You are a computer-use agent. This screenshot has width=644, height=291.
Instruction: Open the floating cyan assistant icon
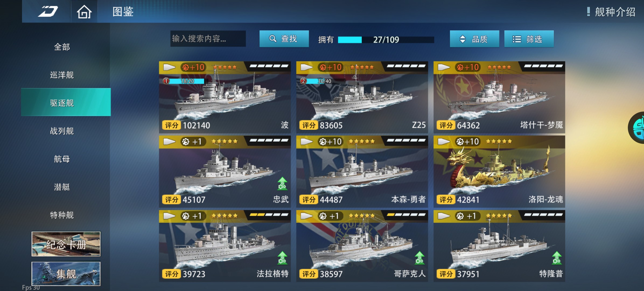coord(637,128)
